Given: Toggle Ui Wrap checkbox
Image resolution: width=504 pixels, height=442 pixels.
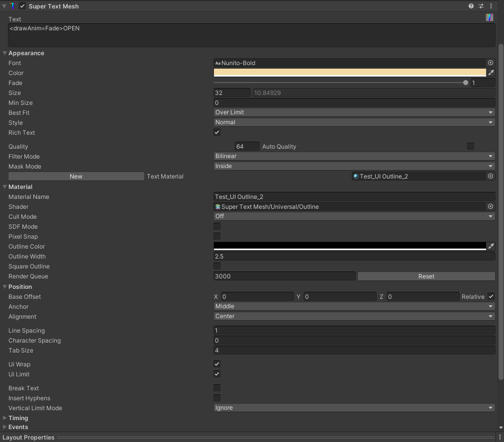Looking at the screenshot, I should [217, 364].
